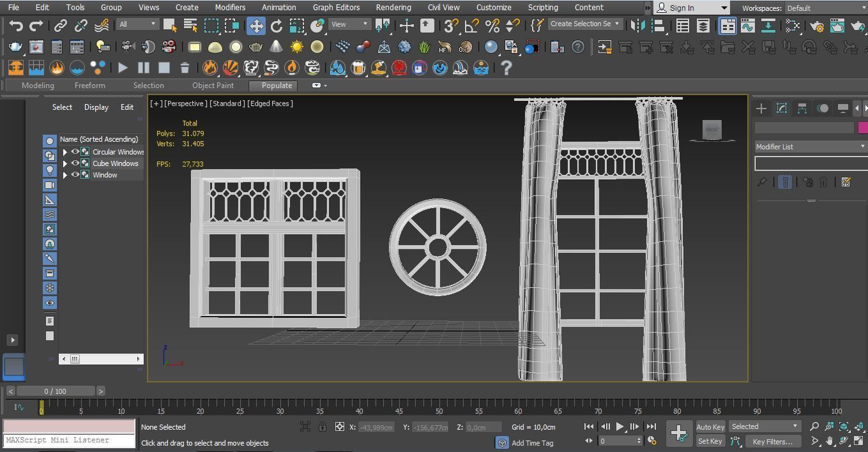The height and width of the screenshot is (452, 868).
Task: Switch to the Freeform ribbon tab
Action: coord(89,85)
